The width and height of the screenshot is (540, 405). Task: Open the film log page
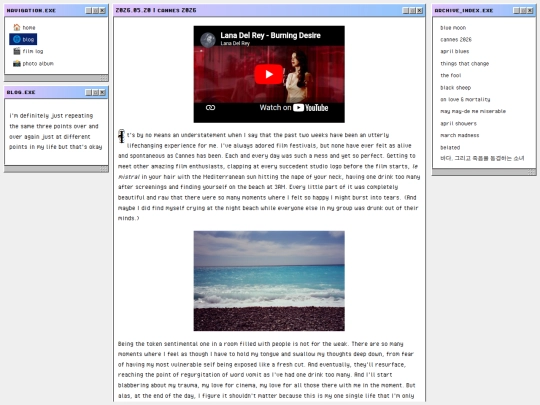(x=33, y=51)
